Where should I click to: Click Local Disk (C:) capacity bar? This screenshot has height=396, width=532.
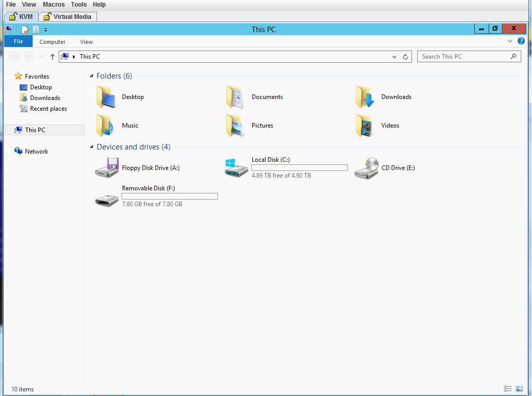299,167
